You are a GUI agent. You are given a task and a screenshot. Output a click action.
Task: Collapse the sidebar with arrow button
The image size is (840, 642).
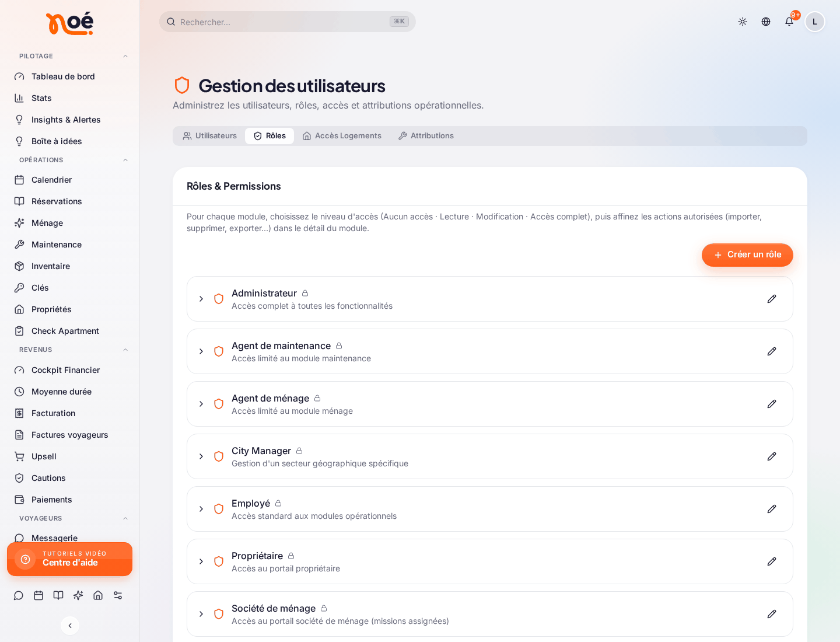pyautogui.click(x=70, y=626)
